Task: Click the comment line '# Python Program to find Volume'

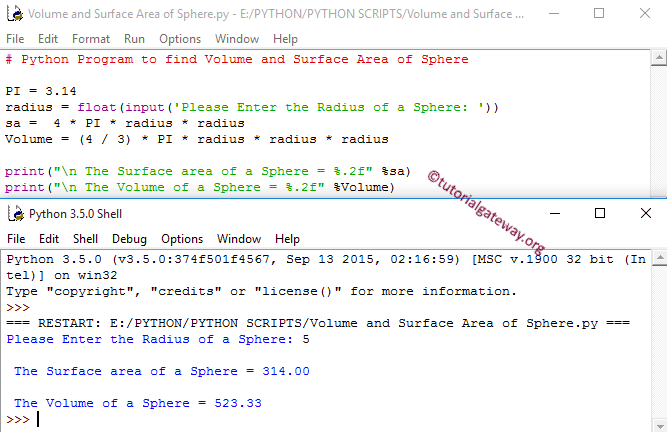Action: (x=237, y=59)
